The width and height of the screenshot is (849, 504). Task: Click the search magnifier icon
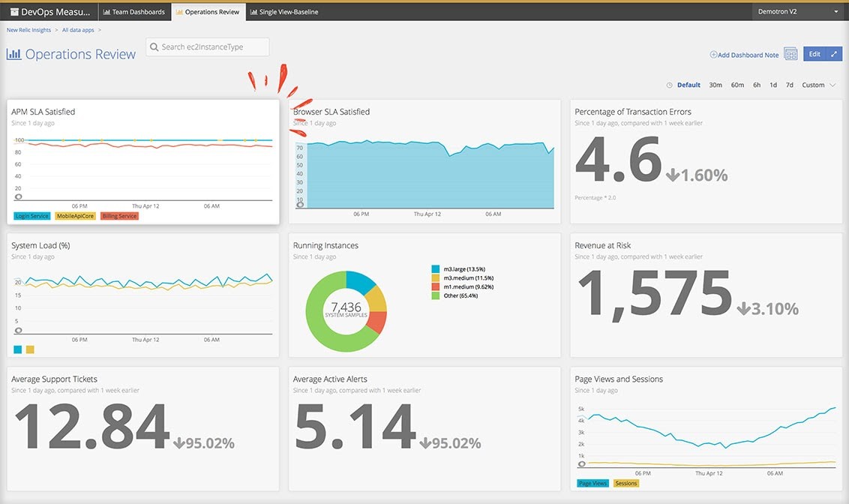click(154, 47)
